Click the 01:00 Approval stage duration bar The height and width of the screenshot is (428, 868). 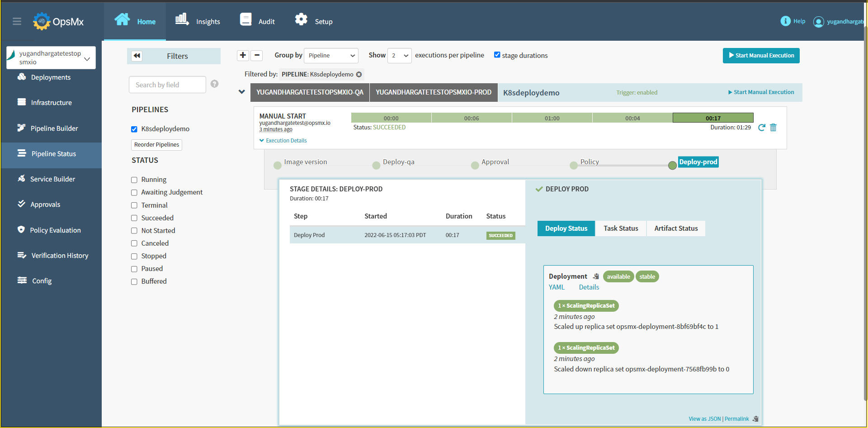552,118
